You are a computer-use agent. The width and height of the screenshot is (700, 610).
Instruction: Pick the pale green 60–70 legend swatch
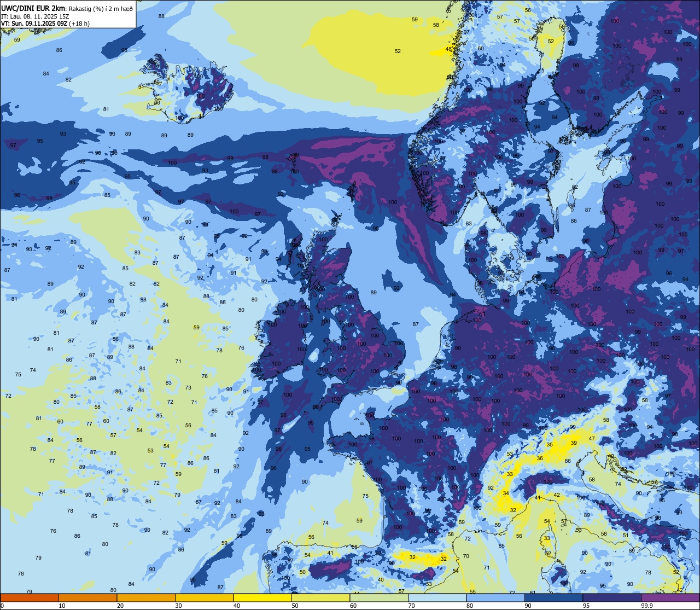pos(379,597)
